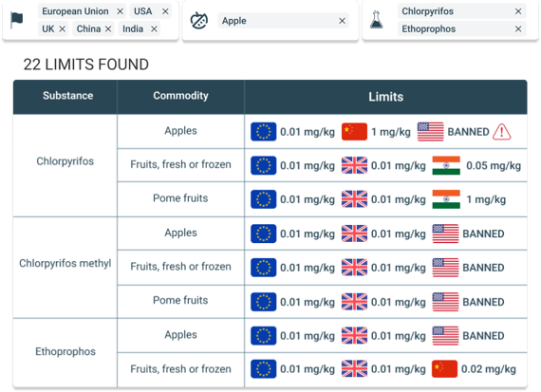Screen dimensions: 541x392
Task: Click the 22 LIMITS FOUND heading
Action: (86, 65)
